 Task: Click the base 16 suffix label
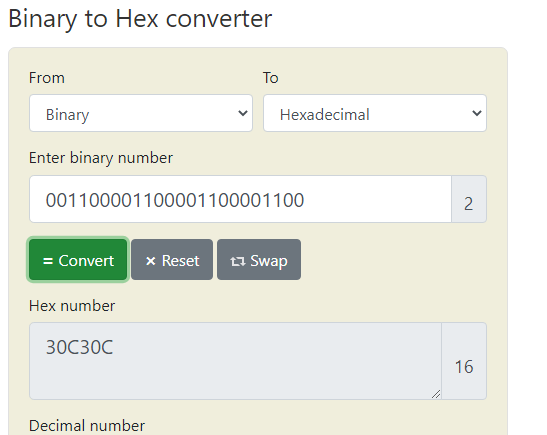pos(464,361)
